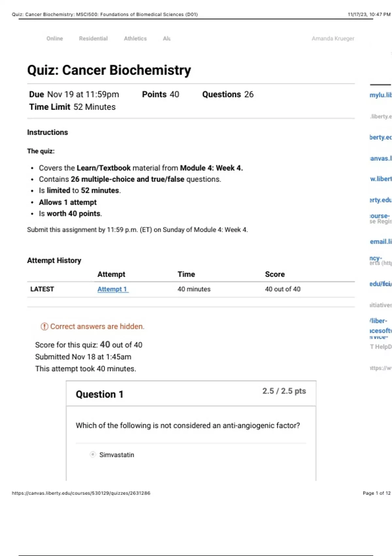Follow the w.libert sidebar link
The height and width of the screenshot is (556, 392).
380,179
